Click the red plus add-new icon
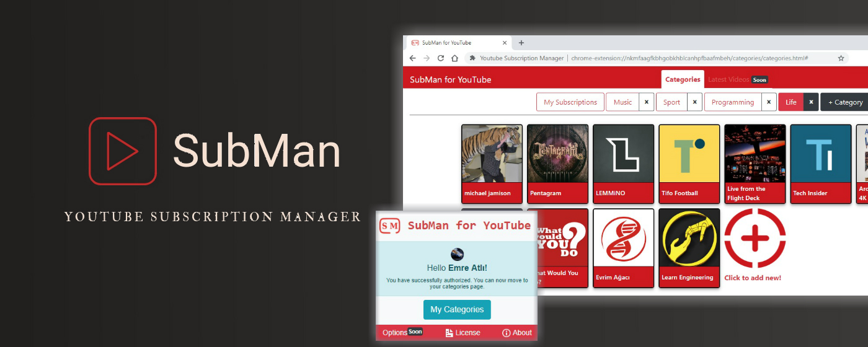 755,239
